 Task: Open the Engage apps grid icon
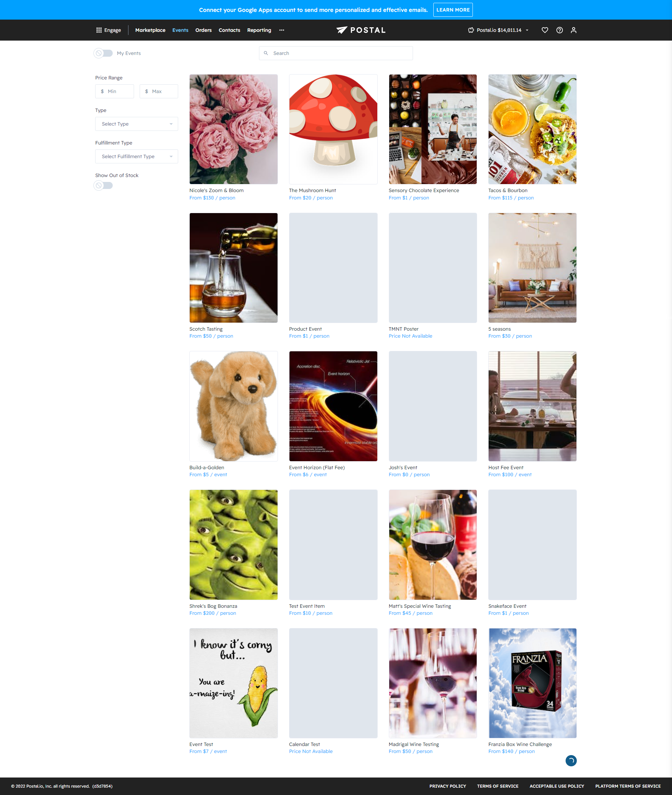point(99,30)
